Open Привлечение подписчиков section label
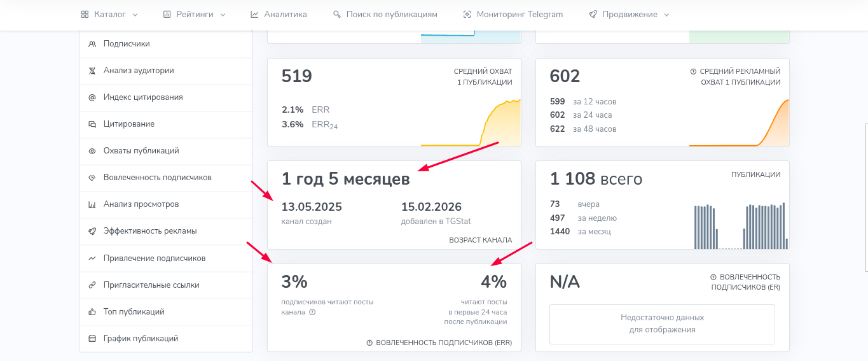This screenshot has width=868, height=361. pyautogui.click(x=155, y=258)
